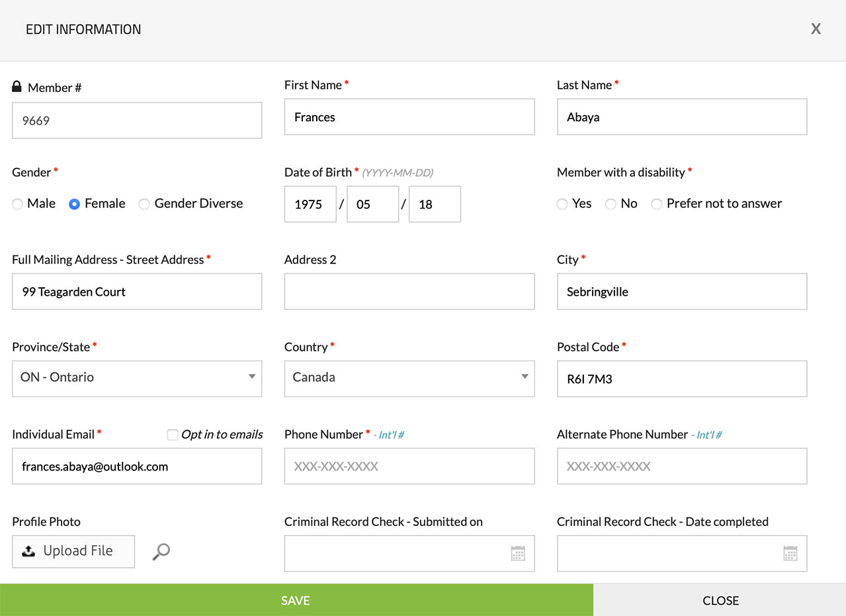The width and height of the screenshot is (846, 616).
Task: Click the Int'l # link beside Phone Number
Action: point(391,435)
